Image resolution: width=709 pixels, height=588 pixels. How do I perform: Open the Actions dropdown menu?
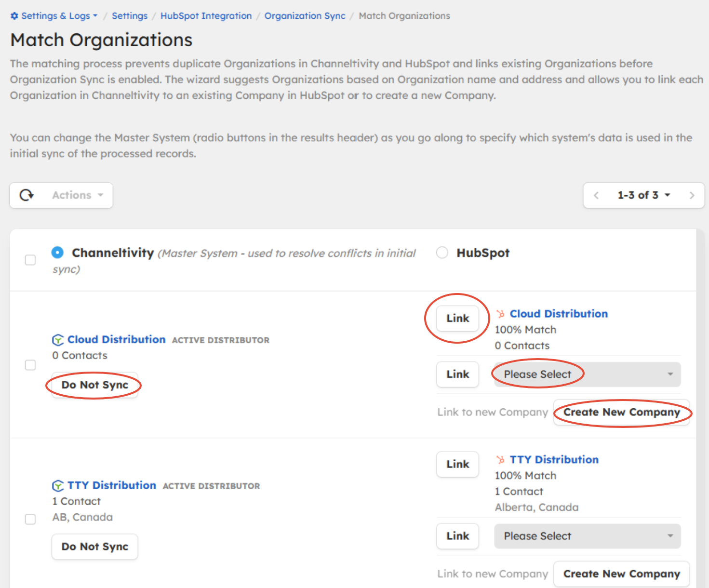coord(78,195)
